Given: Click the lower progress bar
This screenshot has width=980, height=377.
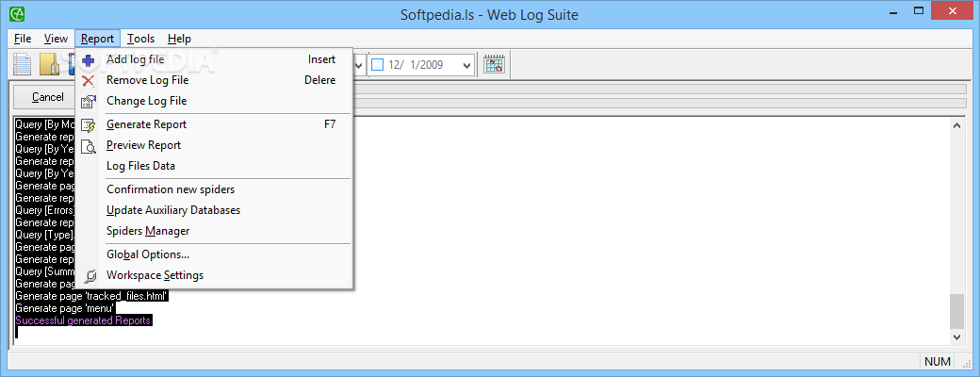Looking at the screenshot, I should 660,103.
